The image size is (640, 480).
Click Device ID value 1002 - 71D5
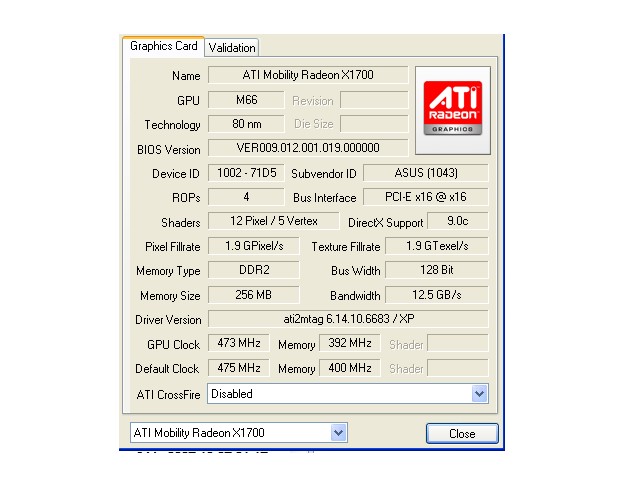(246, 173)
